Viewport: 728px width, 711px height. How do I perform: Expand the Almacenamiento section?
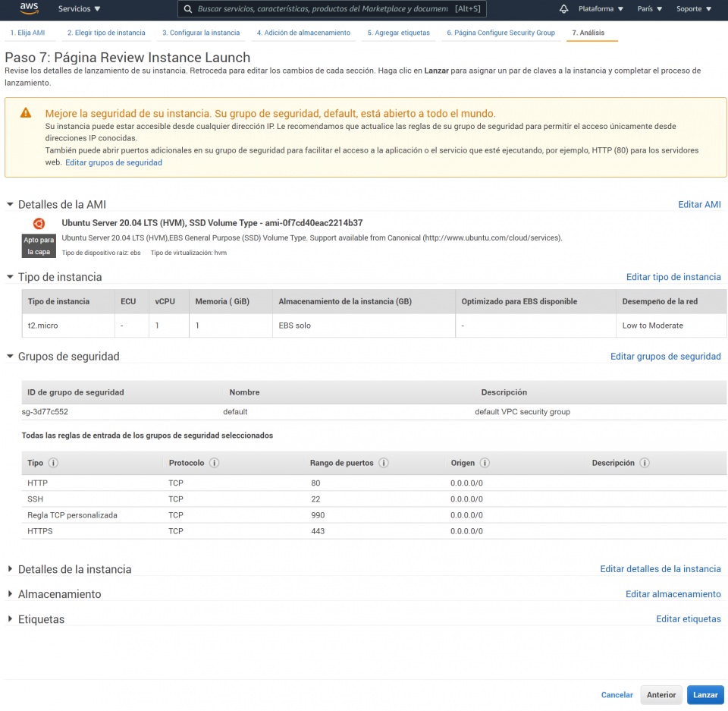[10, 594]
